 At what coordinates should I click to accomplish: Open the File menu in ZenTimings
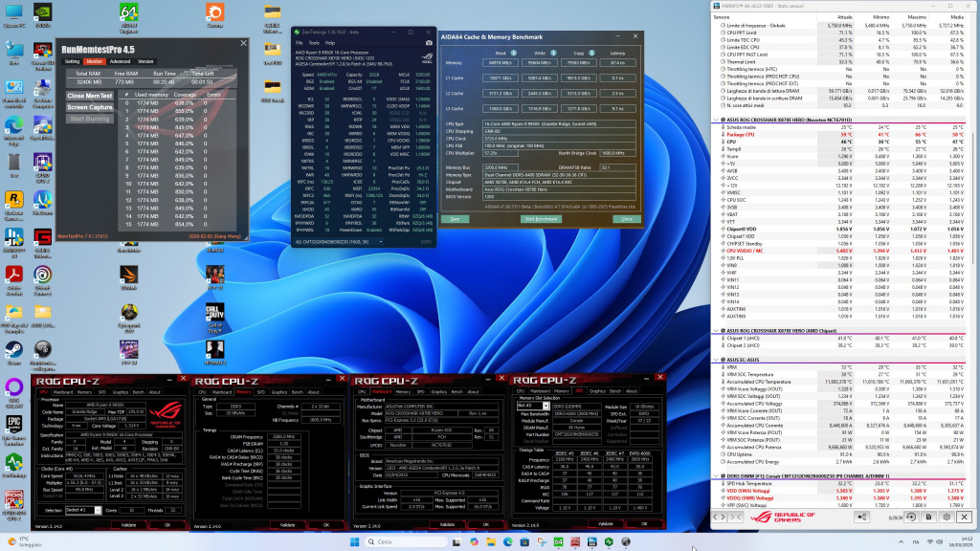(x=299, y=43)
